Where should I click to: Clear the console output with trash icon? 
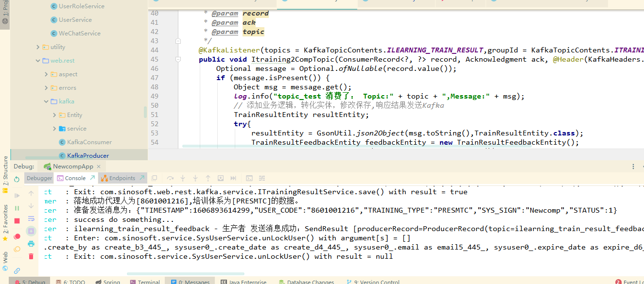click(x=31, y=256)
